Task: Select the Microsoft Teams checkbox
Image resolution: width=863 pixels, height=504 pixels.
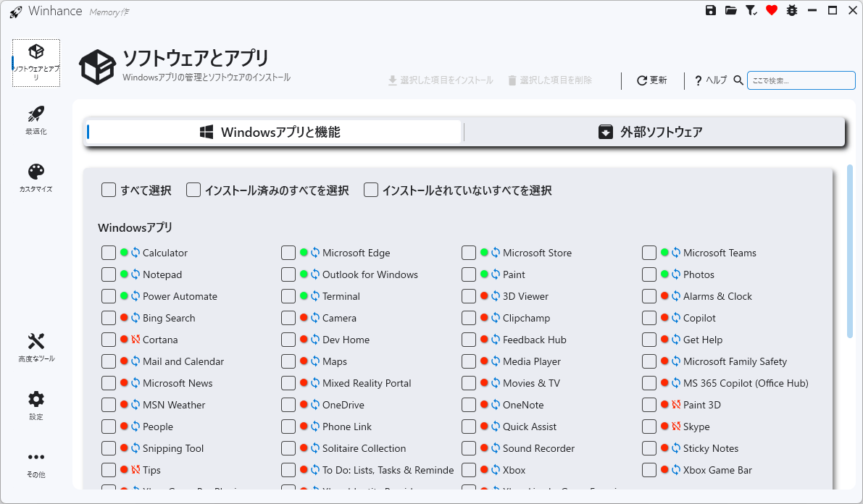Action: [649, 253]
